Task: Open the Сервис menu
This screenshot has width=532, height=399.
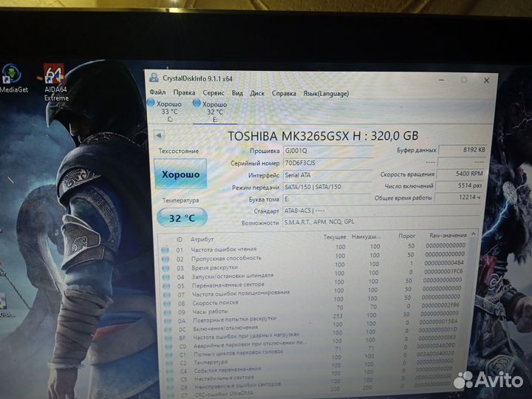Action: click(214, 92)
